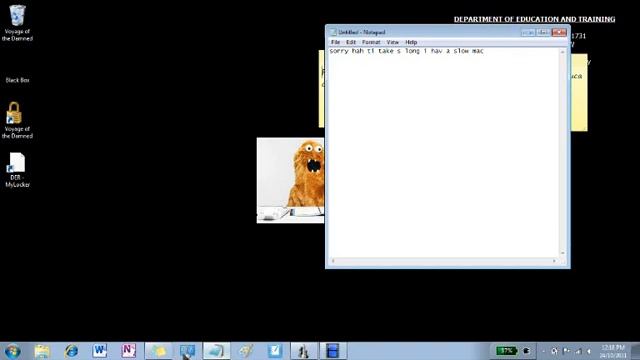This screenshot has width=640, height=360.
Task: Open the Notepad Format menu
Action: coord(371,42)
